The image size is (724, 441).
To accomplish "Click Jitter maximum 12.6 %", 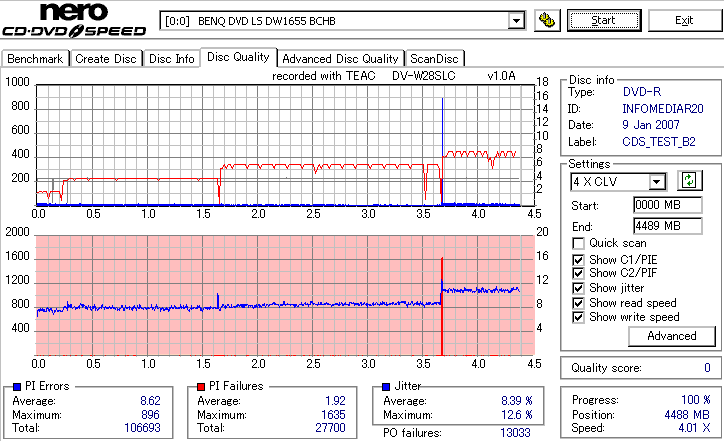I will pyautogui.click(x=517, y=415).
